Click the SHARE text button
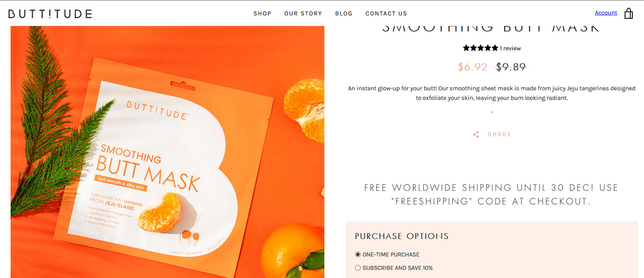The height and width of the screenshot is (278, 644). click(499, 134)
